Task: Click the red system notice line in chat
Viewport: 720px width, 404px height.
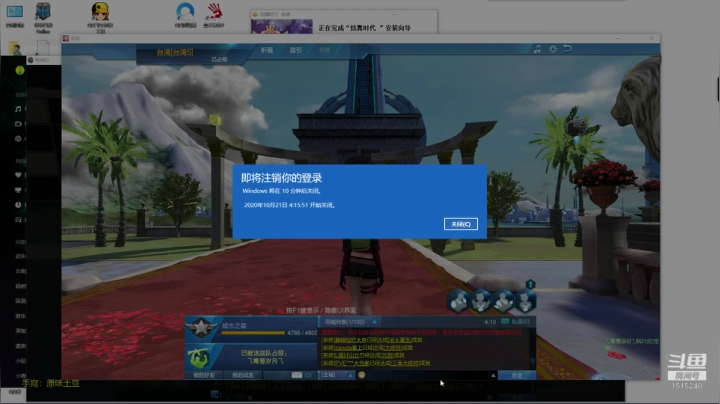Action: (x=422, y=332)
